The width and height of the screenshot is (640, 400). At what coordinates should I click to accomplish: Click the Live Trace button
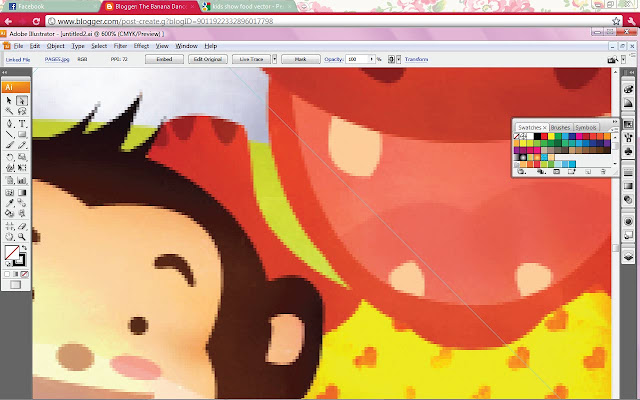[251, 59]
